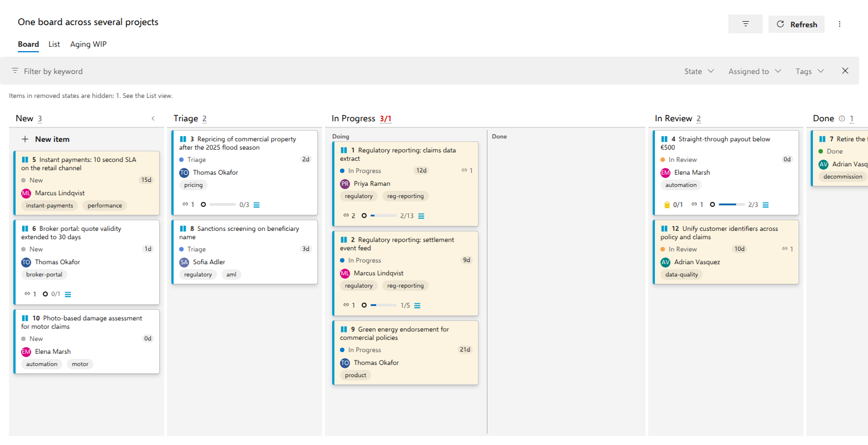The image size is (868, 445).
Task: Switch to the Board tab
Action: tap(28, 44)
